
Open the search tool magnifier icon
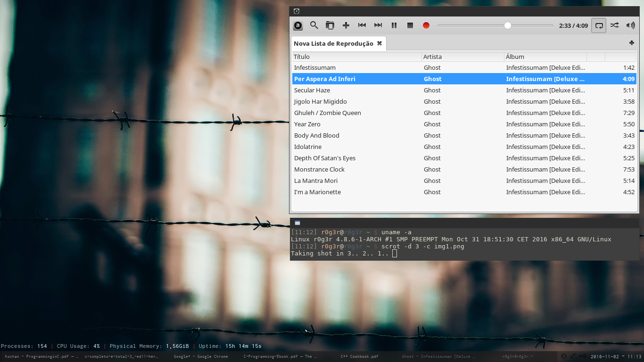pyautogui.click(x=314, y=25)
